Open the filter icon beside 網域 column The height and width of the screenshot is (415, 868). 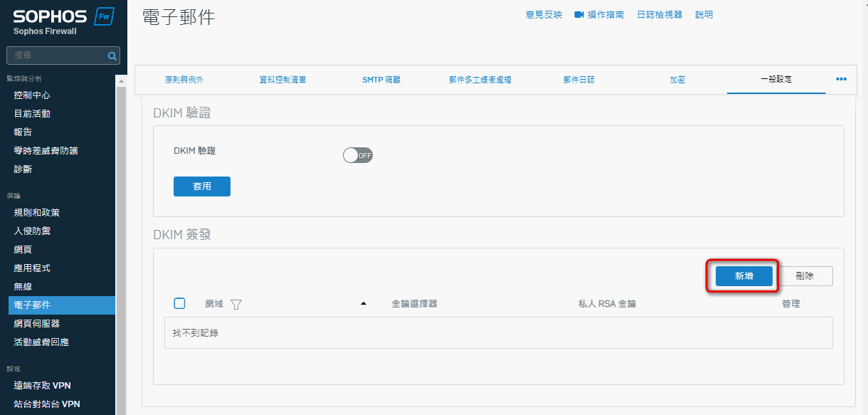pos(236,305)
